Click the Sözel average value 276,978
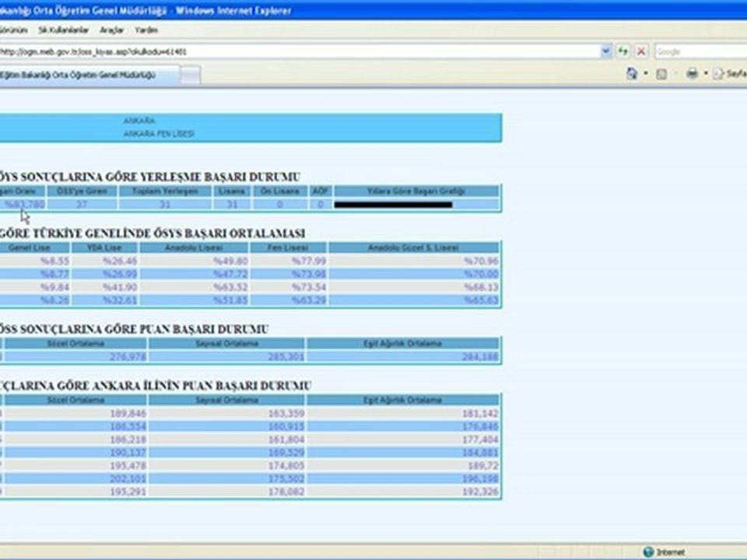The width and height of the screenshot is (747, 560). (128, 357)
